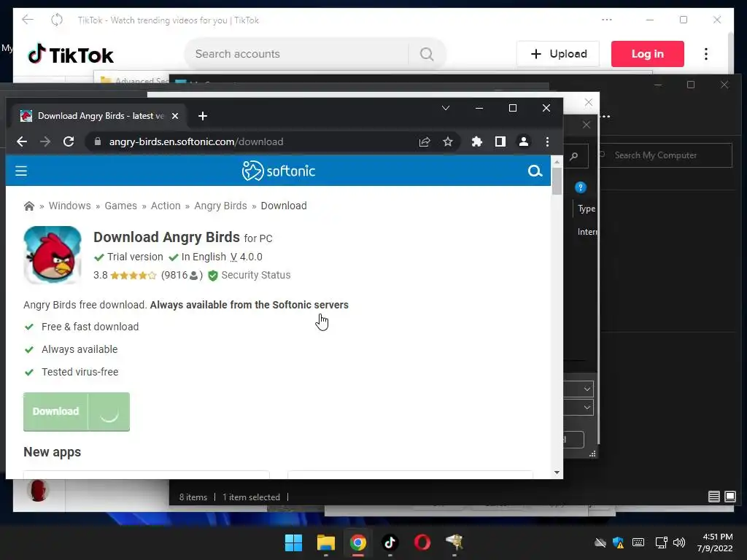Go back in TikTok window

click(28, 20)
